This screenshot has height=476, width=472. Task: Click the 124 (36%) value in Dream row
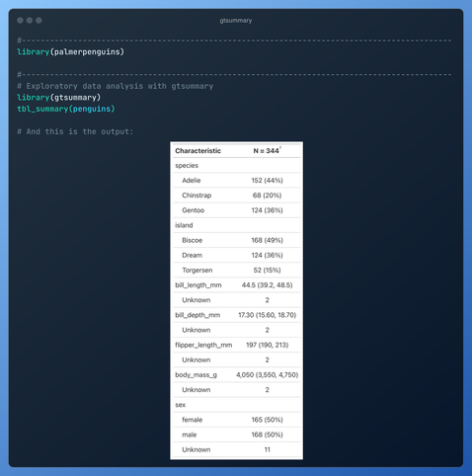point(267,255)
